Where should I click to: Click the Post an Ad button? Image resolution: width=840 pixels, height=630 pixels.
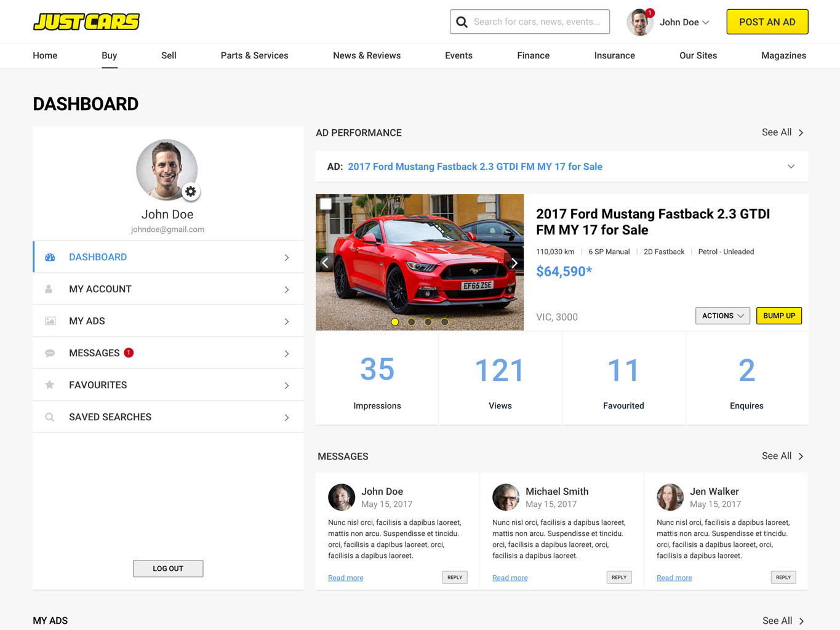click(x=767, y=22)
